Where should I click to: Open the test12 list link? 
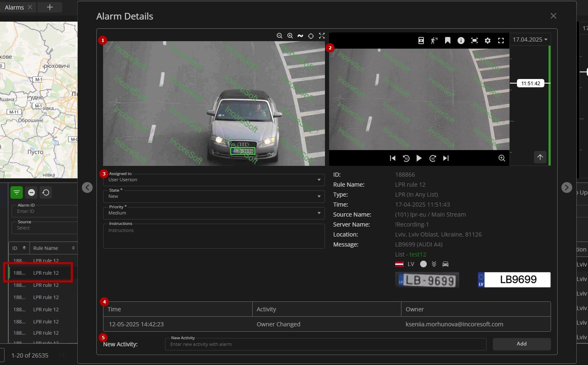tap(418, 254)
